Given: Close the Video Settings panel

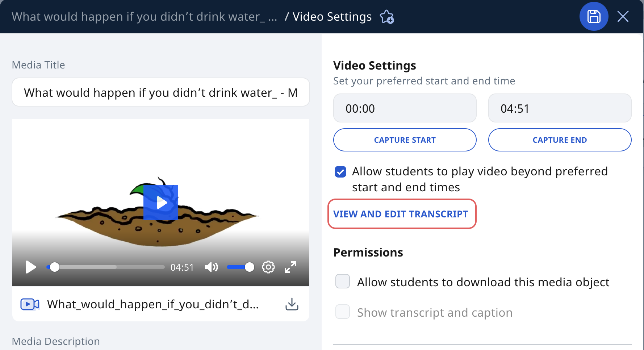Looking at the screenshot, I should (623, 16).
